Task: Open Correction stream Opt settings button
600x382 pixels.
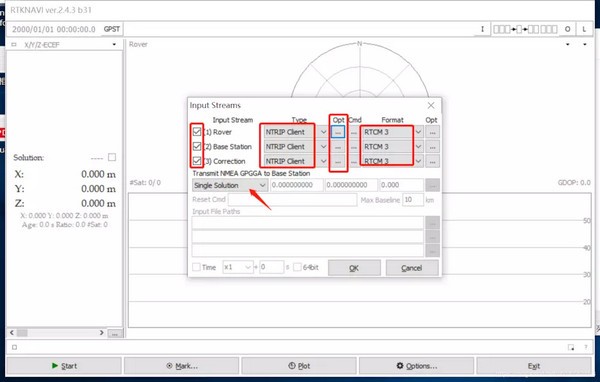Action: tap(338, 161)
